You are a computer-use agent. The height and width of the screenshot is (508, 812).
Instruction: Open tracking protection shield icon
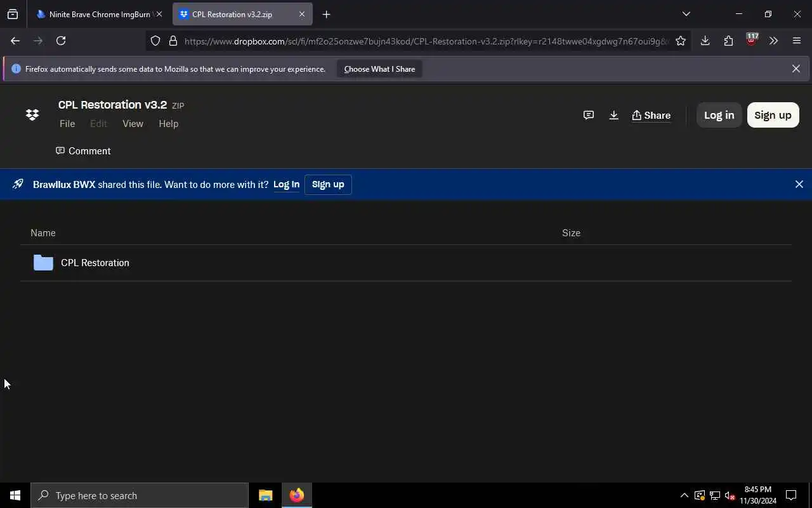pyautogui.click(x=155, y=41)
